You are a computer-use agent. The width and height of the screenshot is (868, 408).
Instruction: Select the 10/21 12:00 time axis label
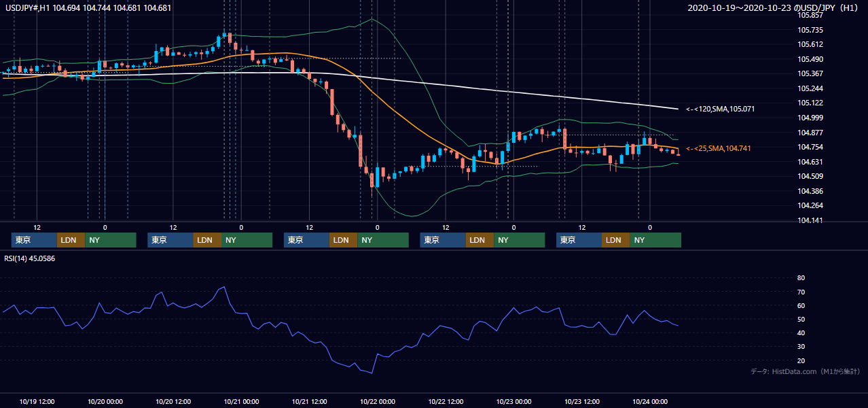pyautogui.click(x=310, y=401)
